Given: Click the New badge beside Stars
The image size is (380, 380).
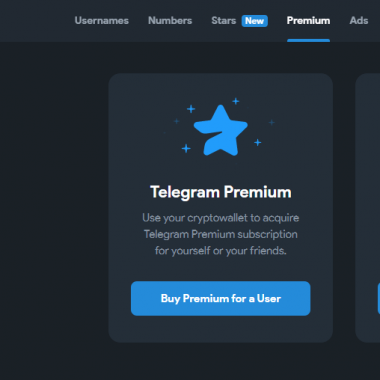Looking at the screenshot, I should [x=255, y=21].
